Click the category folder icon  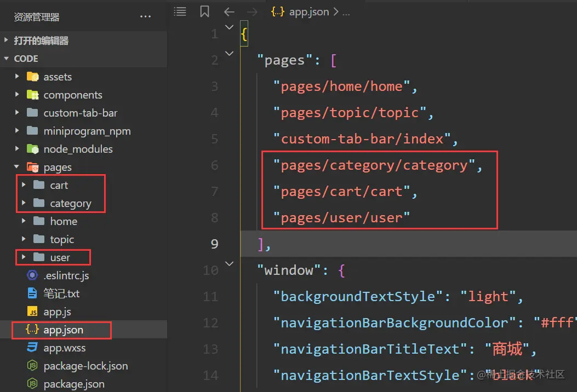point(39,203)
